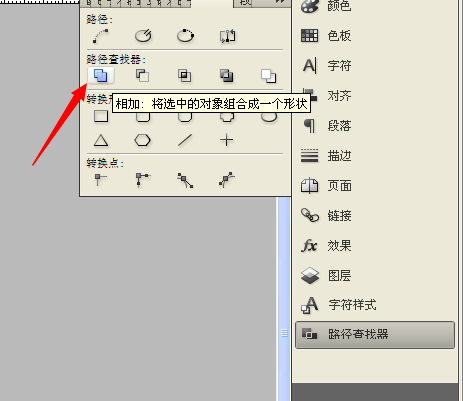This screenshot has width=463, height=401.
Task: Collapse the active 路径查找器 panel button
Action: pyautogui.click(x=375, y=335)
